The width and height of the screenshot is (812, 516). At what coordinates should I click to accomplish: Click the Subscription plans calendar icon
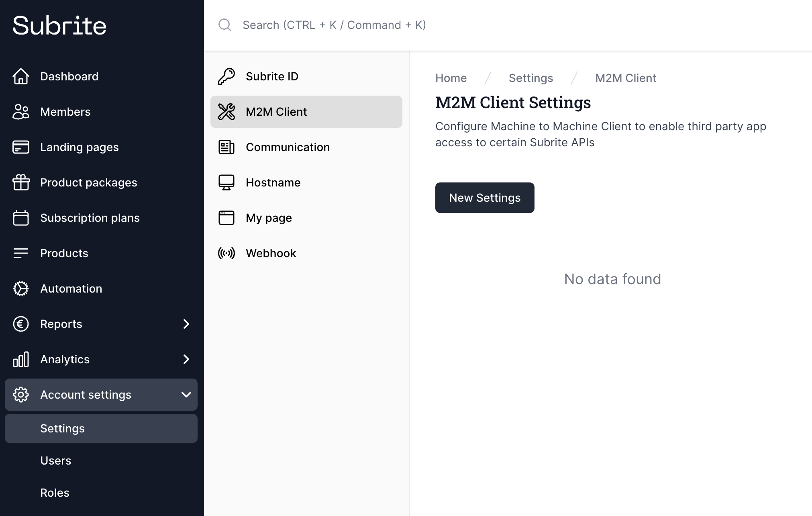pyautogui.click(x=21, y=218)
